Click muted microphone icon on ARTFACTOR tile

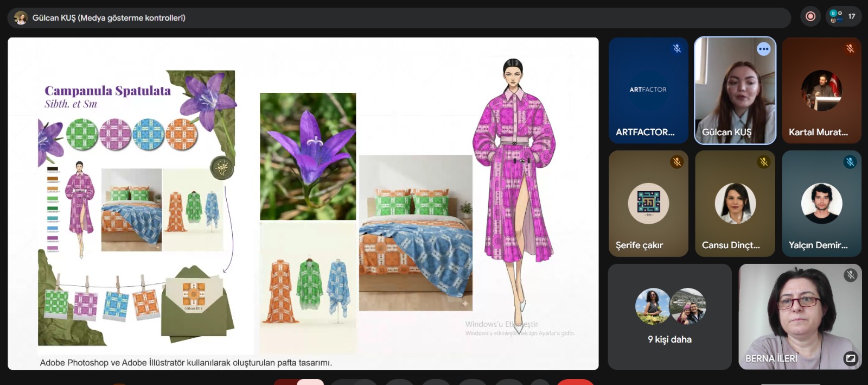click(677, 49)
